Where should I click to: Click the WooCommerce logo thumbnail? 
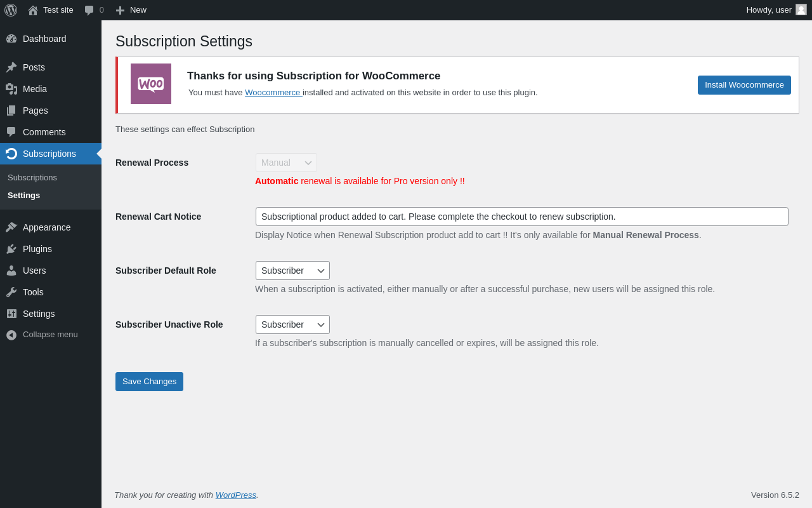pos(151,84)
